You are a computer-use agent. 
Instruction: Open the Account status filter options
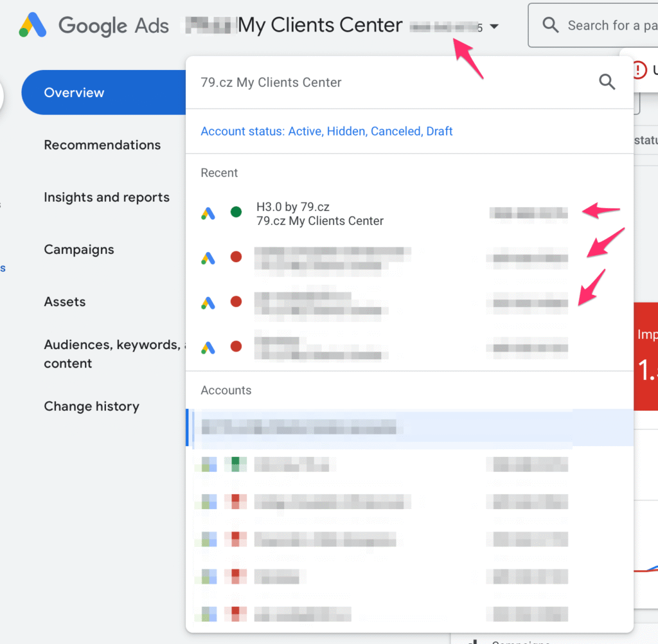pos(326,131)
